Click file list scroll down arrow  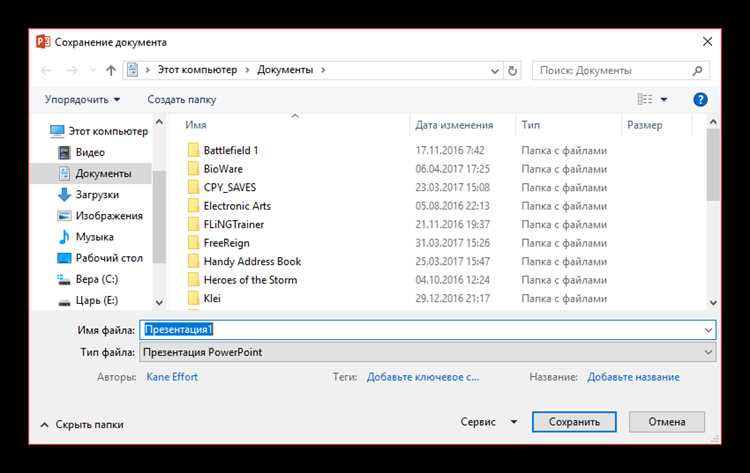point(713,303)
